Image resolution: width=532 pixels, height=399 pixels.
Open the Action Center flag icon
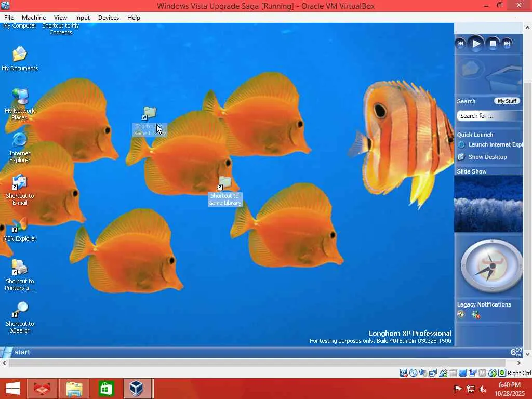coord(458,389)
